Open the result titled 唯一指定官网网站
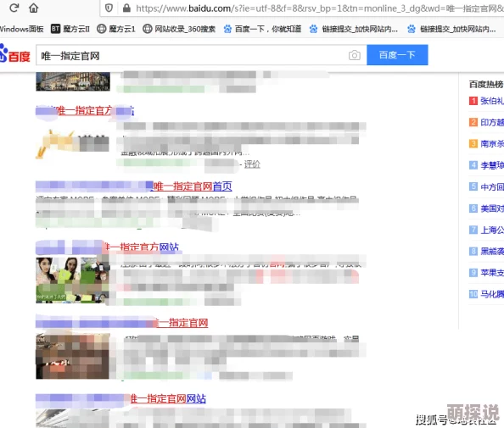Screen dimensions: 504x428 [168, 399]
